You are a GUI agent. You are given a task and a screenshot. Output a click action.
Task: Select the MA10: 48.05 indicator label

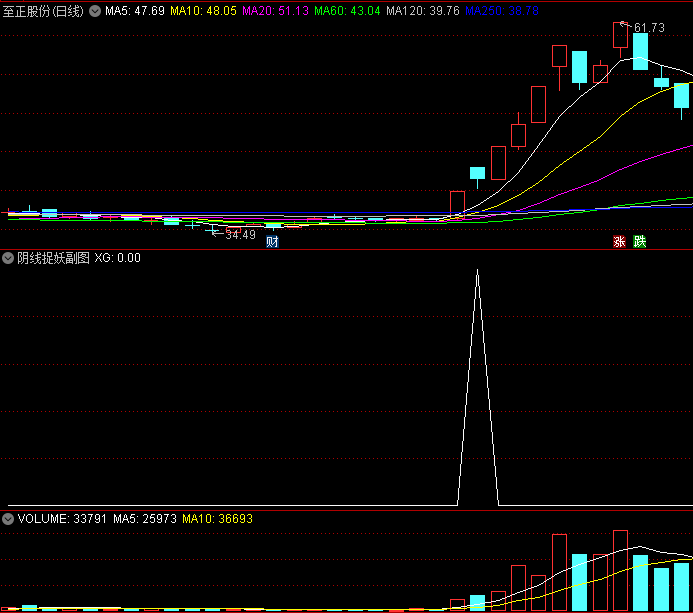point(203,11)
